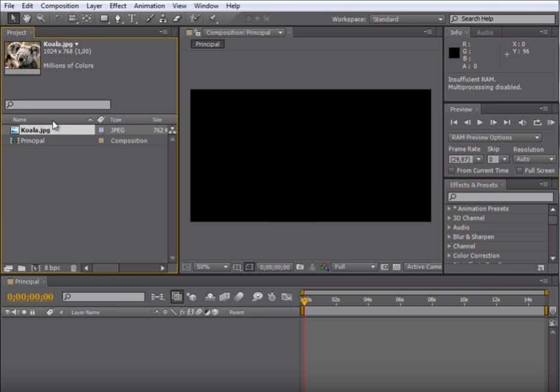Image resolution: width=560 pixels, height=392 pixels.
Task: Click the Search Help field
Action: tap(502, 19)
